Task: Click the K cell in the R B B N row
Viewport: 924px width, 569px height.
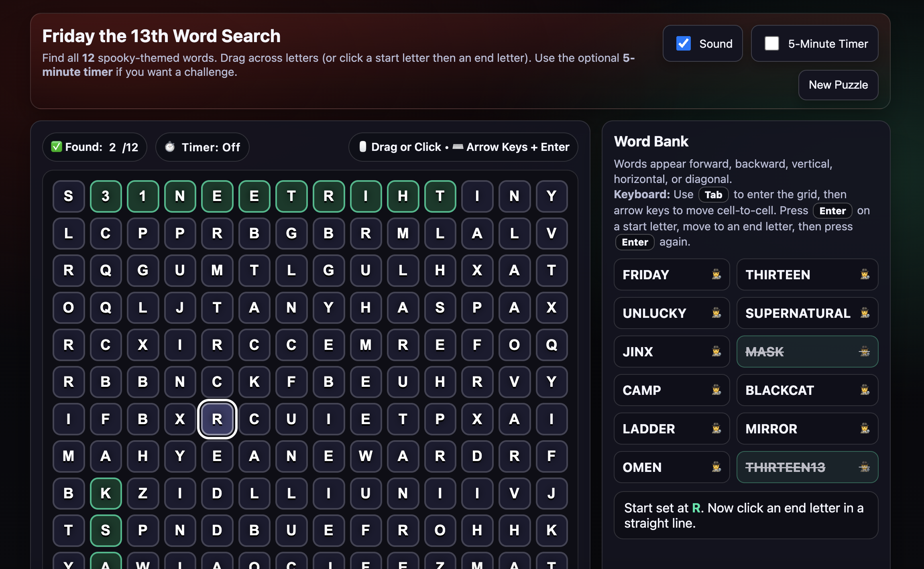Action: coord(254,382)
